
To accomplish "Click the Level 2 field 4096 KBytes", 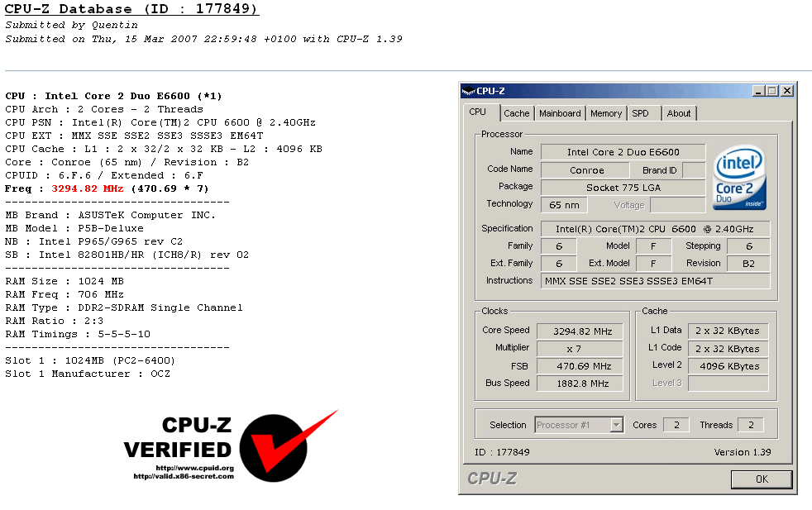I will [728, 366].
